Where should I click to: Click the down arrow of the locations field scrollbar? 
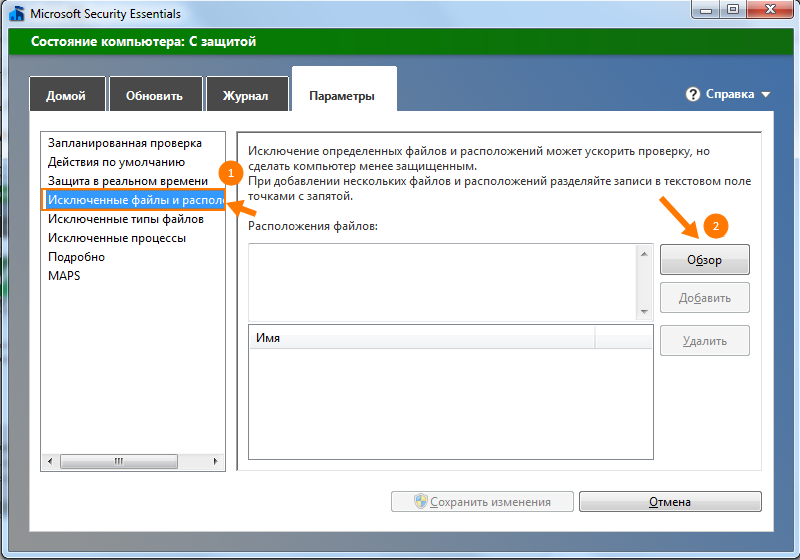point(644,312)
